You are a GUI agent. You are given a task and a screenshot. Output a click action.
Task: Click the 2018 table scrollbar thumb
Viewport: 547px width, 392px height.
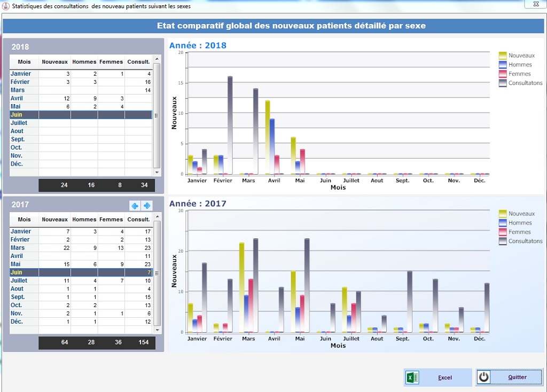pos(157,115)
